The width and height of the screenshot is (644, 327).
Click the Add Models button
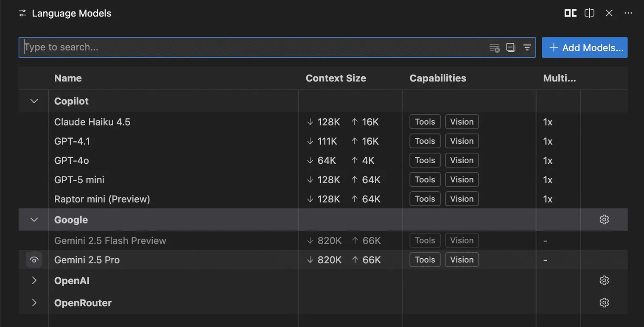point(585,48)
